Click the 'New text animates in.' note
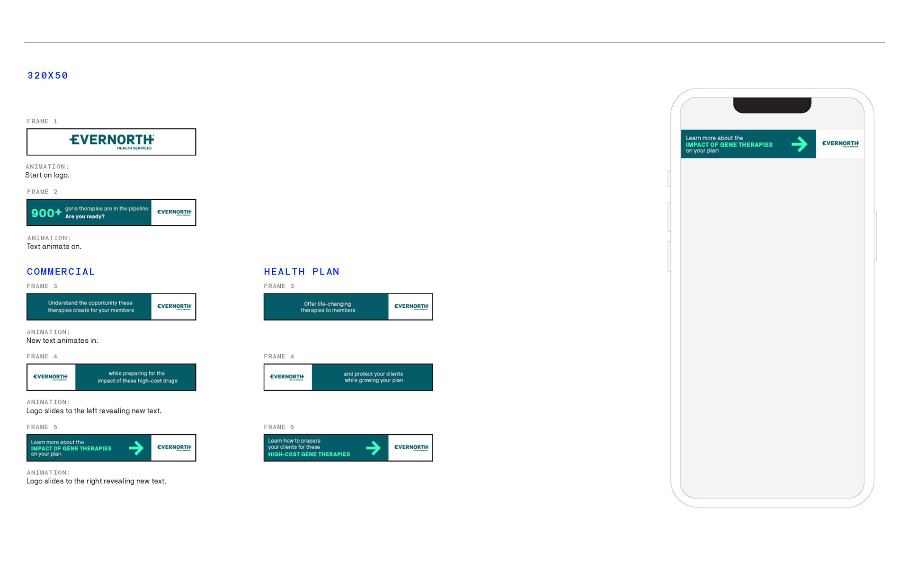909x588 pixels. pyautogui.click(x=62, y=341)
